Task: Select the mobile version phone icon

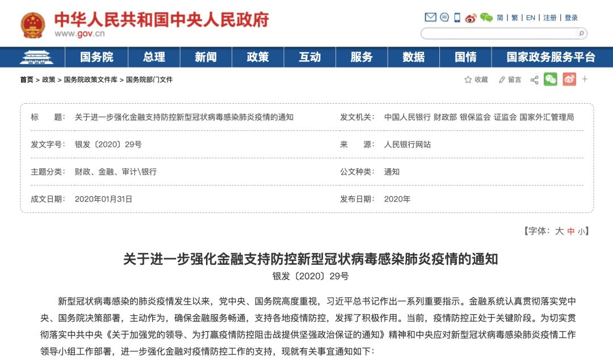Action: [x=457, y=17]
